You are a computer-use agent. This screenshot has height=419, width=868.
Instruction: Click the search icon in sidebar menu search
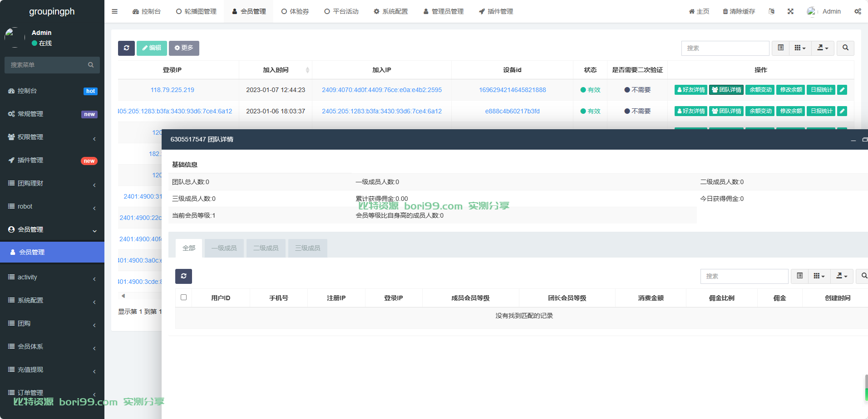point(91,65)
